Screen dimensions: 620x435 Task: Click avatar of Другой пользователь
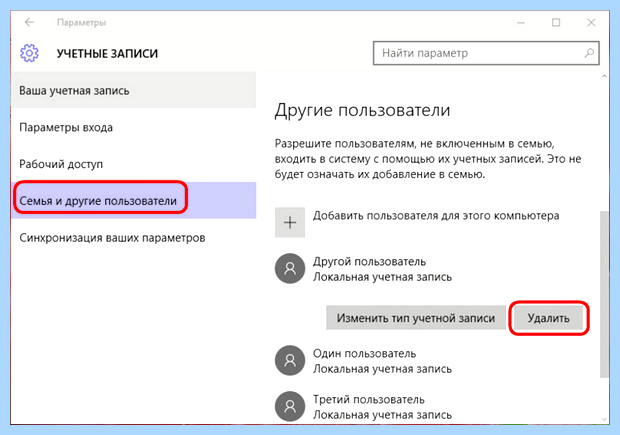290,269
